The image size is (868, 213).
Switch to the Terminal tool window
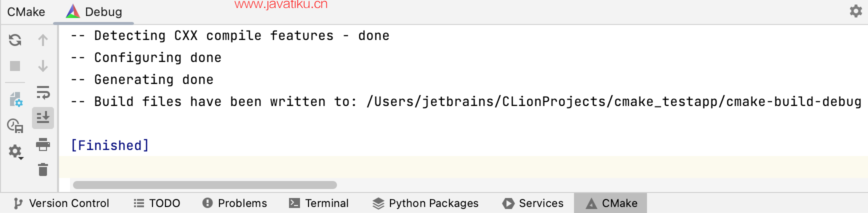(x=319, y=203)
